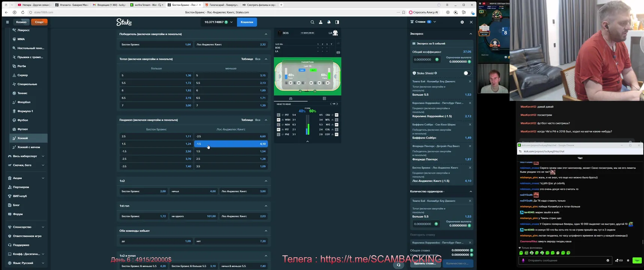Image resolution: width=644 pixels, height=270 pixels.
Task: Go back in the browser
Action: point(6,12)
